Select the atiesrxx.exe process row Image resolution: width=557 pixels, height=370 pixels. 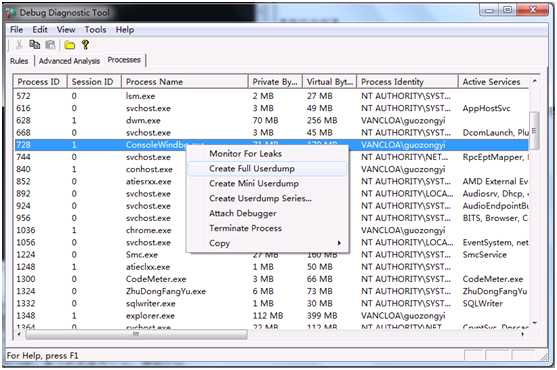click(x=271, y=182)
